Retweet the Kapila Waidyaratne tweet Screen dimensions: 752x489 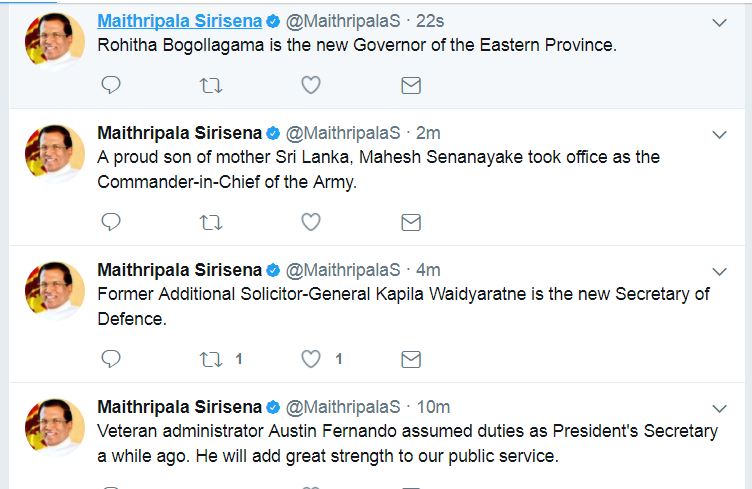211,358
